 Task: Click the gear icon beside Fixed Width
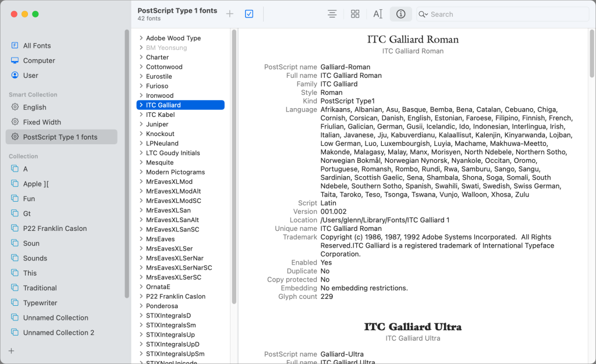[x=15, y=122]
